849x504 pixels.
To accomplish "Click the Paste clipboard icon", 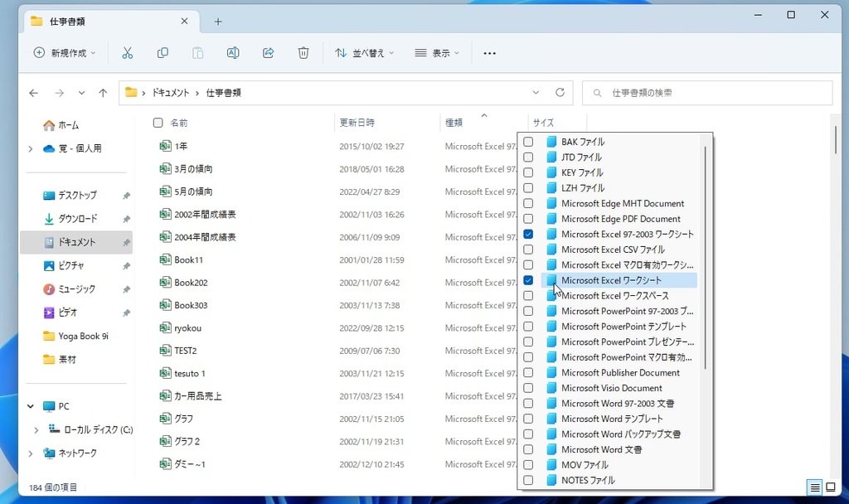I will (197, 53).
